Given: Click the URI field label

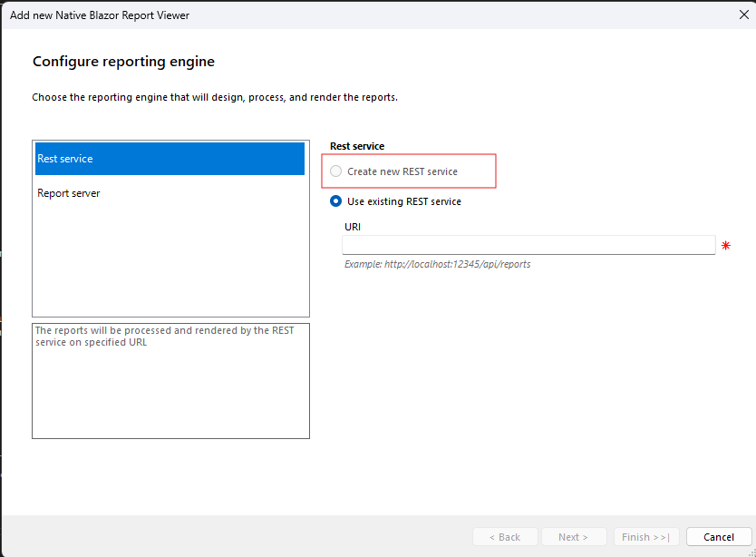Looking at the screenshot, I should [x=352, y=226].
